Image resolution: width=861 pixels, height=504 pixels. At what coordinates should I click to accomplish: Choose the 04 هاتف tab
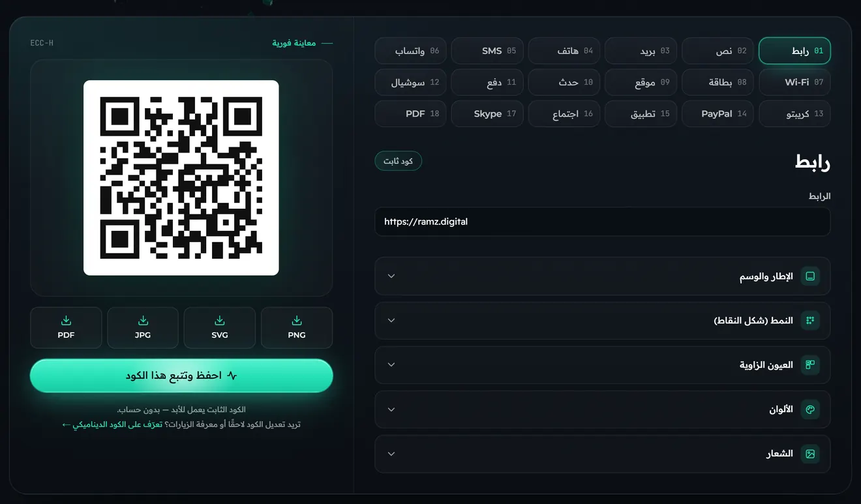click(564, 51)
